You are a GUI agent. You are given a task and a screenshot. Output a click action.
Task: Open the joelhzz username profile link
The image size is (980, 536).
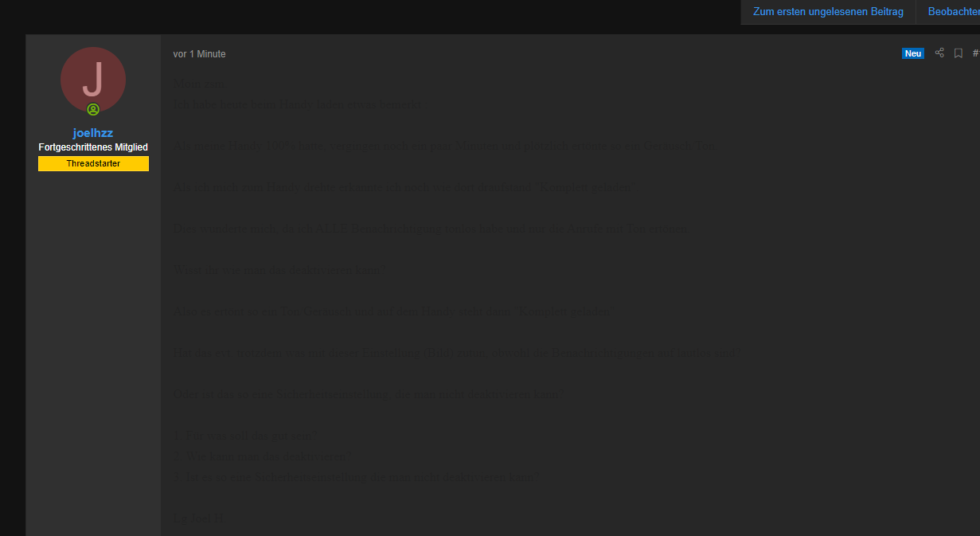click(x=93, y=133)
